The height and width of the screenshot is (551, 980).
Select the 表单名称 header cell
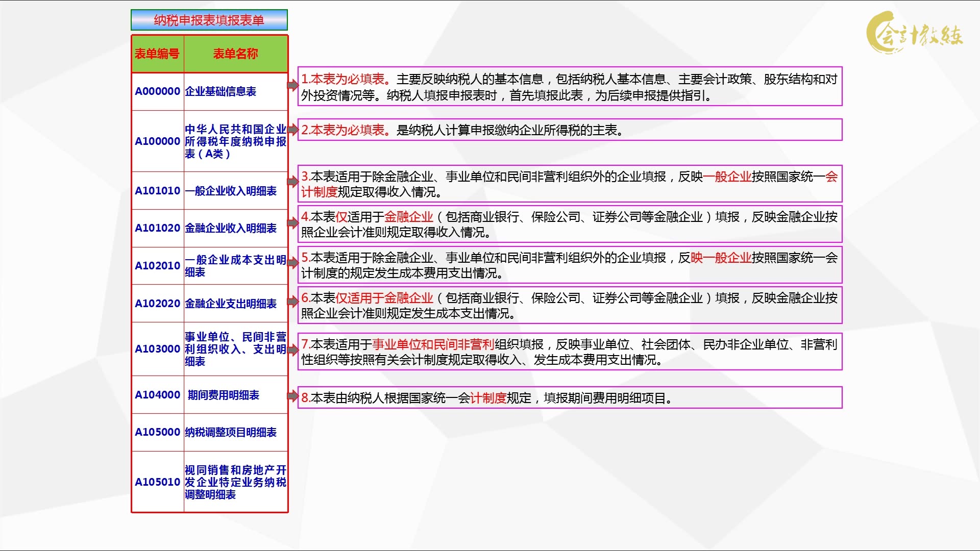click(x=236, y=54)
